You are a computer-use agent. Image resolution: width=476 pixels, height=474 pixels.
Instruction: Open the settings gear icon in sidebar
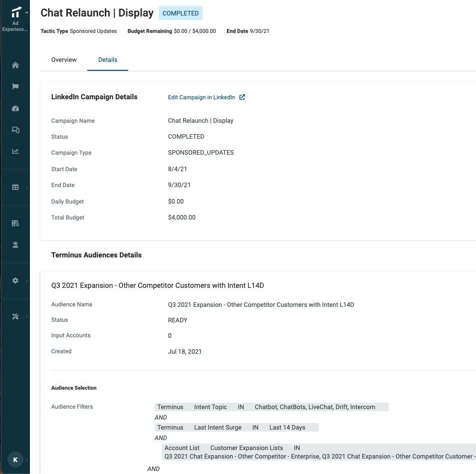[15, 280]
